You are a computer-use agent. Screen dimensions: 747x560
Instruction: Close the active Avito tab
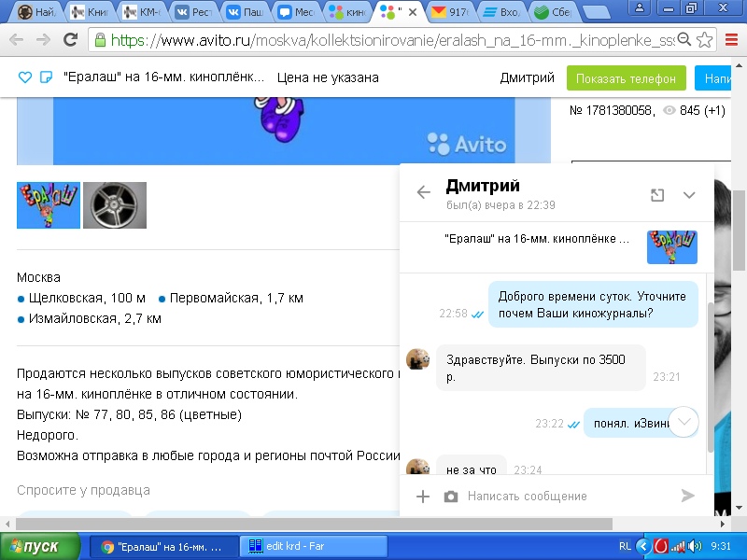(413, 12)
